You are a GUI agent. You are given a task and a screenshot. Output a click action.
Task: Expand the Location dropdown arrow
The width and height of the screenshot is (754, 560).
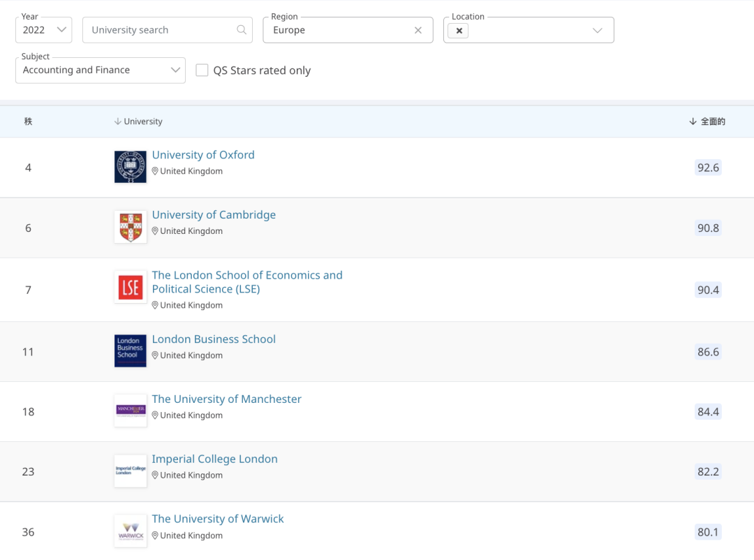point(597,31)
